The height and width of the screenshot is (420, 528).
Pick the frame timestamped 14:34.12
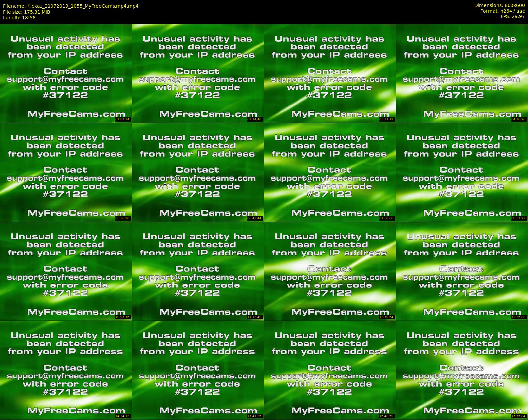66,370
